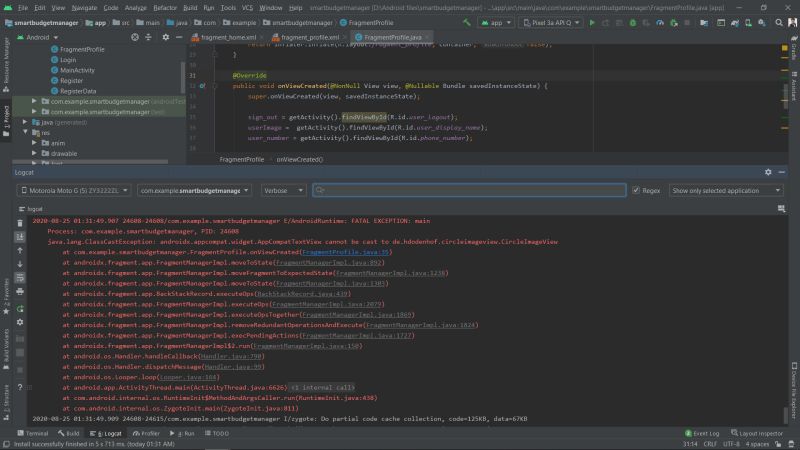Open the Profile app gauge icon

660,23
